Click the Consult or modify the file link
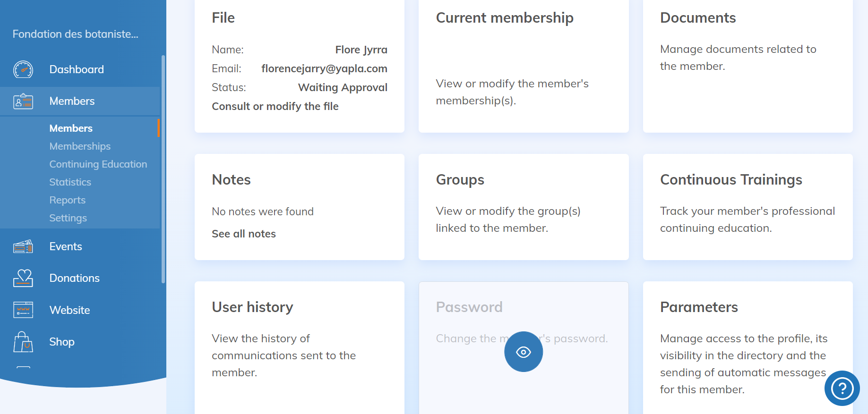 [x=275, y=106]
